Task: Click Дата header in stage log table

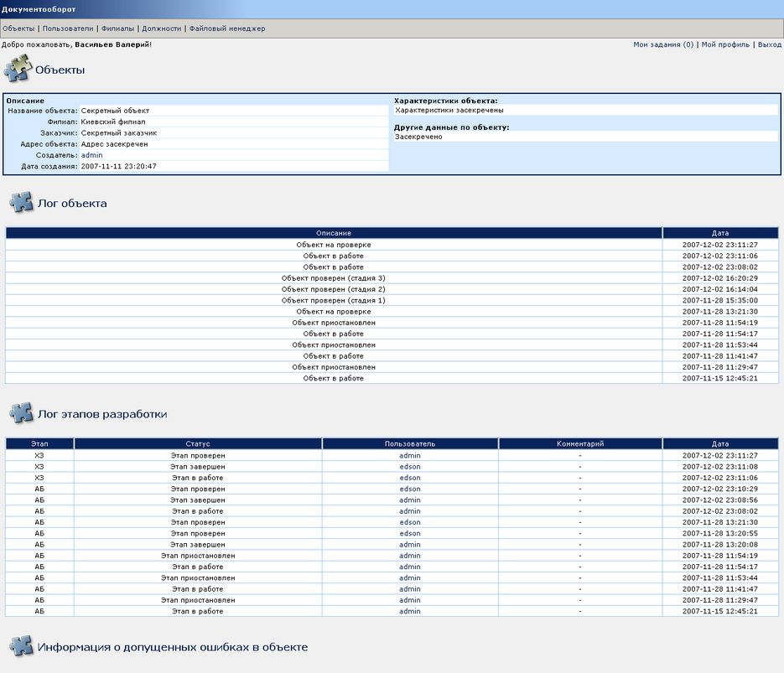Action: [720, 443]
